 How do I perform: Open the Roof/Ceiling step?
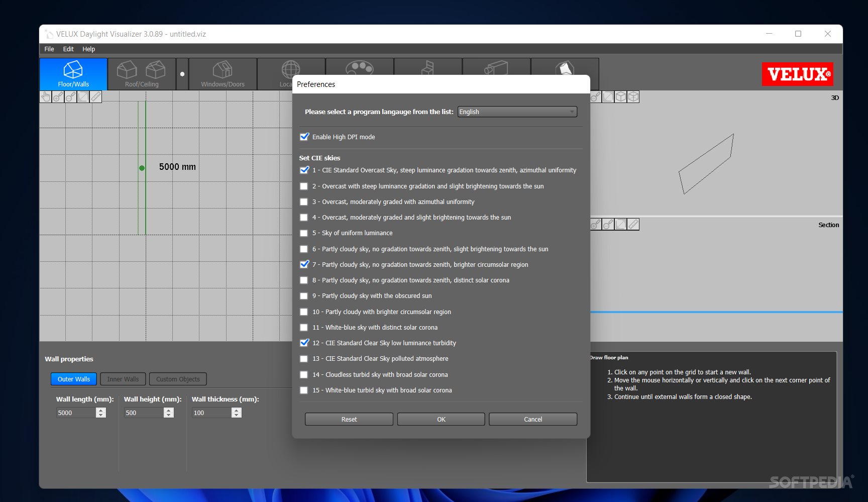click(x=142, y=74)
